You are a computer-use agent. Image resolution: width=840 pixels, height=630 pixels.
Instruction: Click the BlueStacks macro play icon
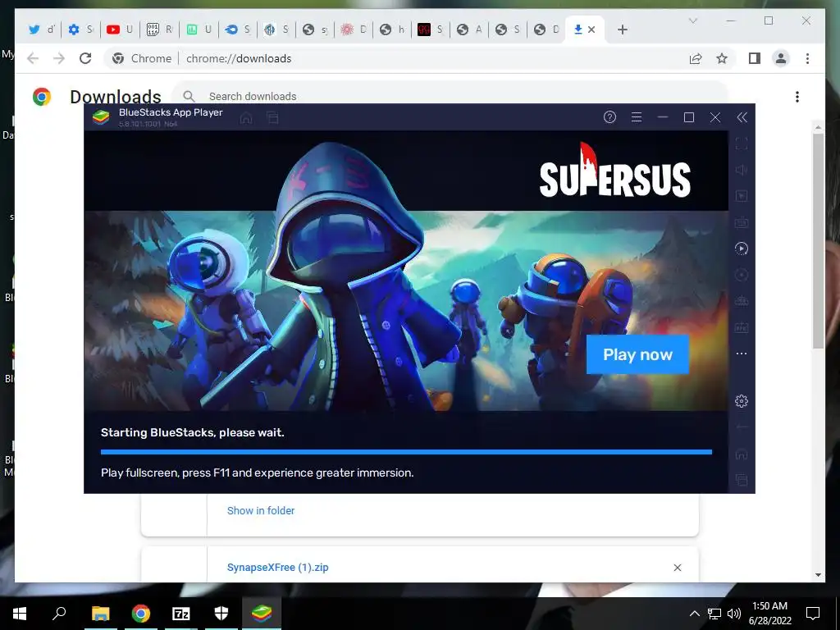tap(742, 249)
